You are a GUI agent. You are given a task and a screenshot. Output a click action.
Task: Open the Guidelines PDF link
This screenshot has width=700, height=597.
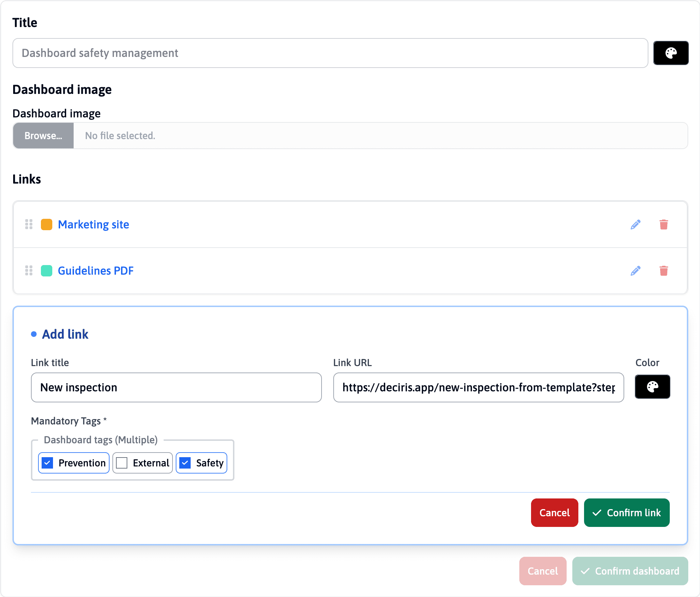click(x=96, y=271)
